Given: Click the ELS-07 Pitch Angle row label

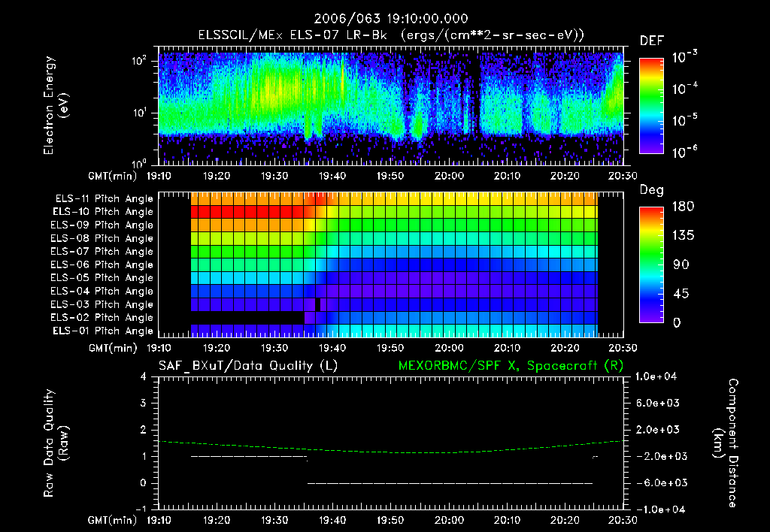Looking at the screenshot, I should (x=102, y=251).
